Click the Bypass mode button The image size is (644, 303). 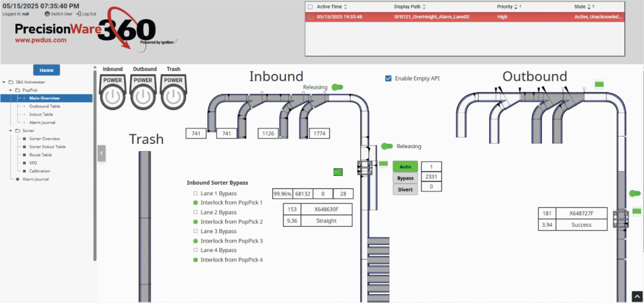(405, 178)
